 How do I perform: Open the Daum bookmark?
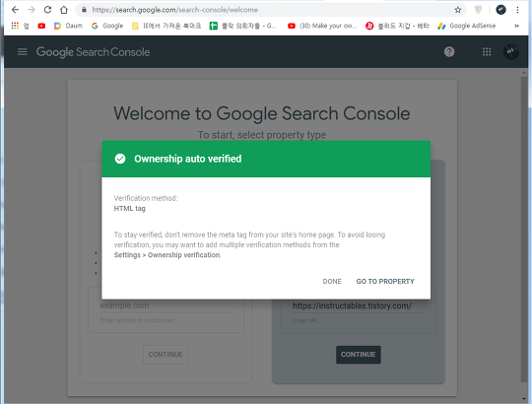[x=68, y=26]
